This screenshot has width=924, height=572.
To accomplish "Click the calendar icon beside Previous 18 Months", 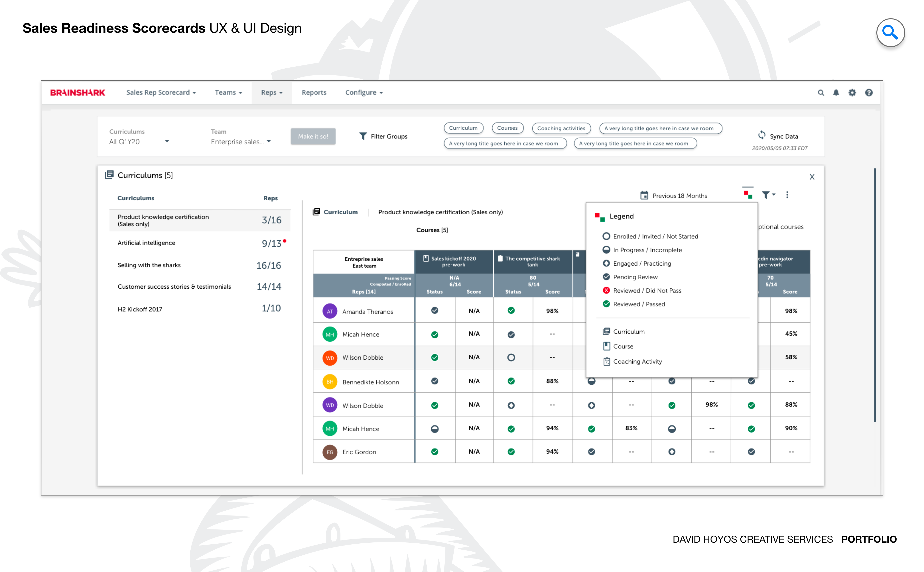I will 644,195.
